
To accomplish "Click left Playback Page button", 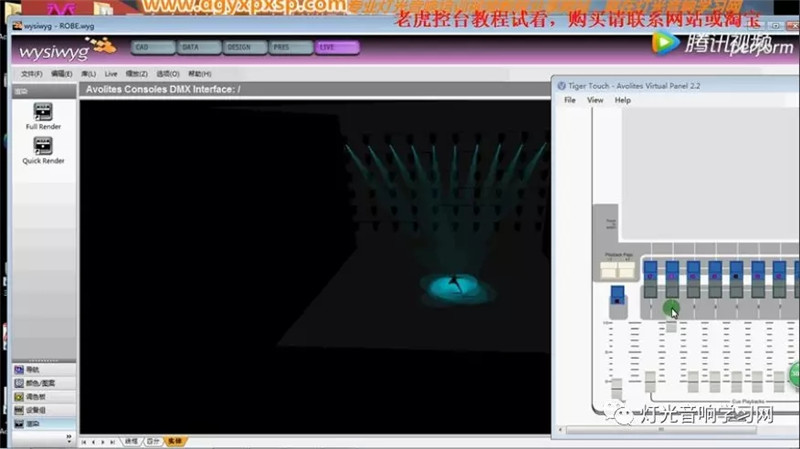I will [609, 270].
